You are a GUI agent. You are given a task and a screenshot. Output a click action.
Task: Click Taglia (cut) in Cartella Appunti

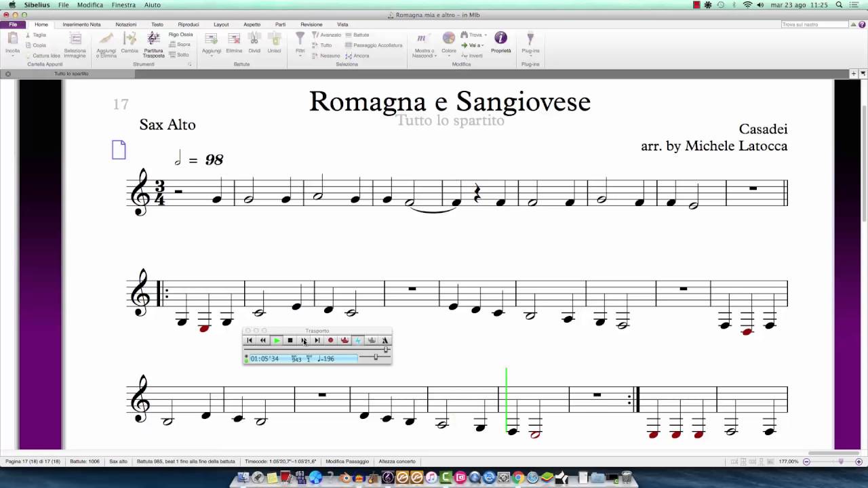click(36, 35)
